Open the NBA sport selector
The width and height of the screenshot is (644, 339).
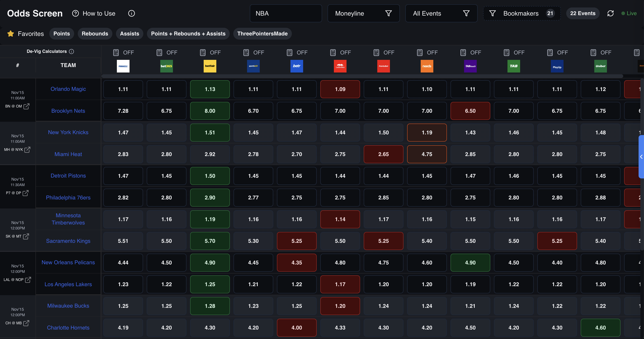tap(286, 13)
